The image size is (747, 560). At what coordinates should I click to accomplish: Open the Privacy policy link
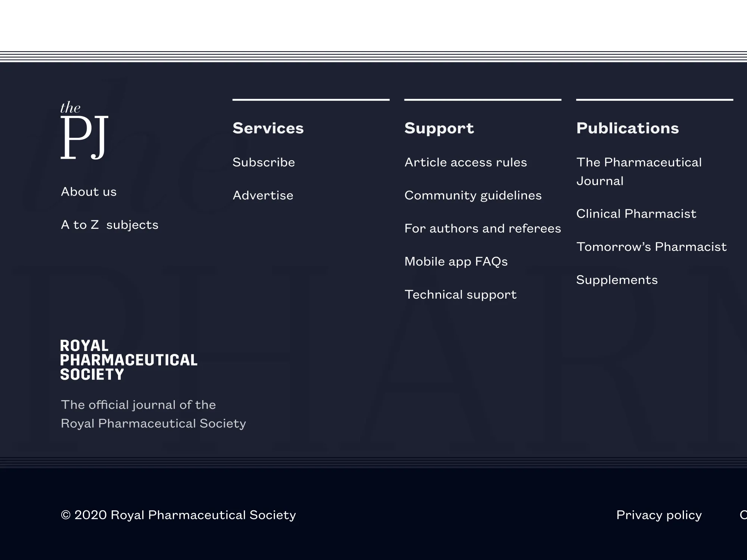point(659,515)
